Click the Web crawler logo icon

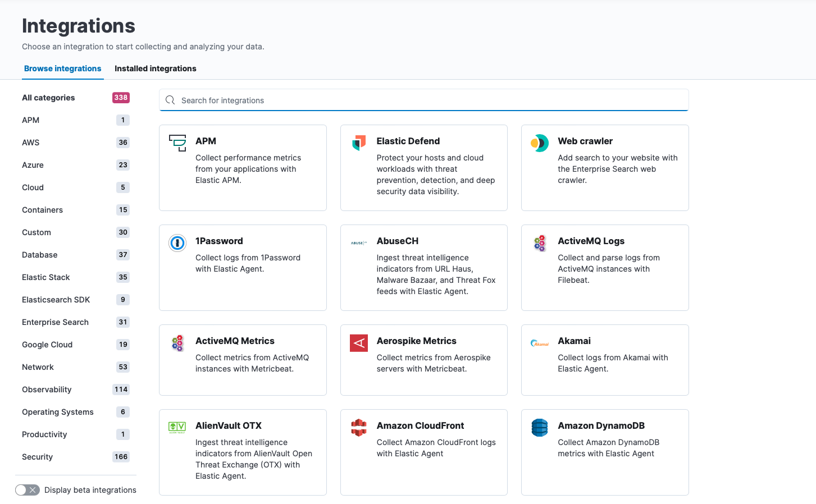pyautogui.click(x=540, y=143)
